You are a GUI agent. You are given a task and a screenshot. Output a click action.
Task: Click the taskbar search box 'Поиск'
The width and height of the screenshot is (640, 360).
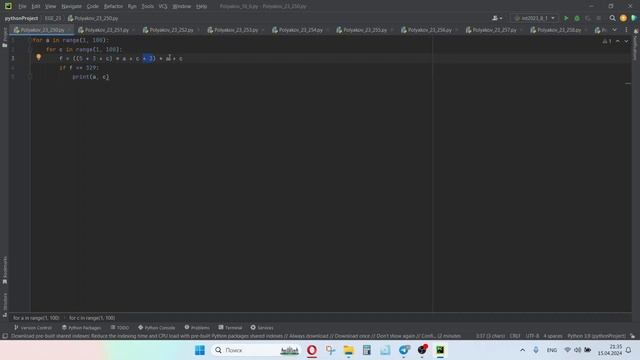[256, 350]
